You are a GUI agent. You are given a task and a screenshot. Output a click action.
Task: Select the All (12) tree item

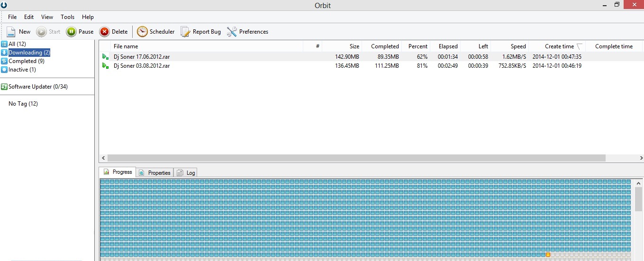click(17, 44)
